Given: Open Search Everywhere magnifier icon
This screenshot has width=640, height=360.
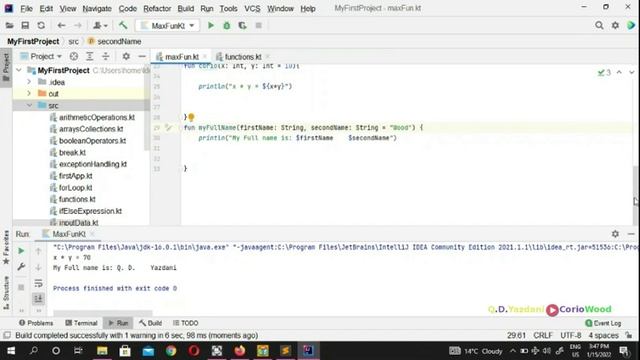Looking at the screenshot, I should pyautogui.click(x=599, y=26).
